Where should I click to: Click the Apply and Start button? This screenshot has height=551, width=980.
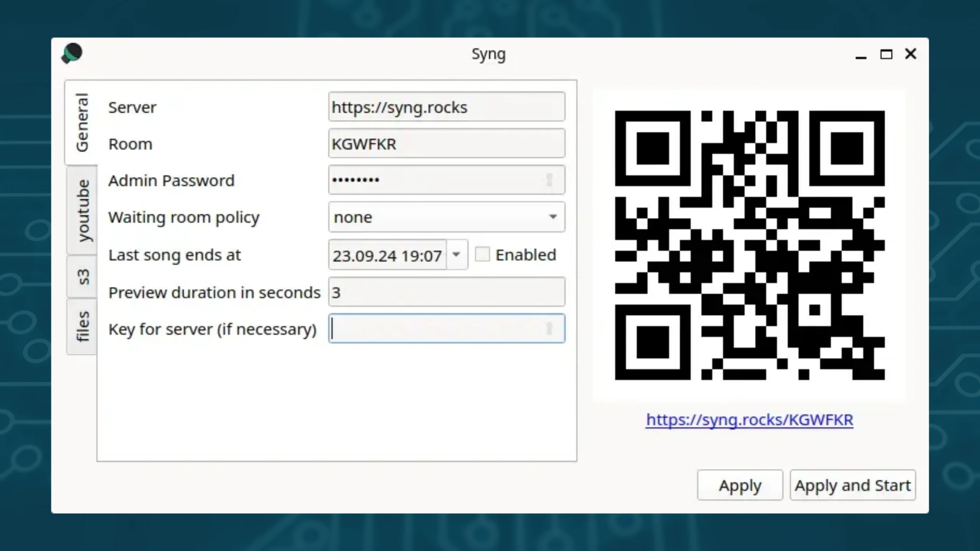[853, 485]
